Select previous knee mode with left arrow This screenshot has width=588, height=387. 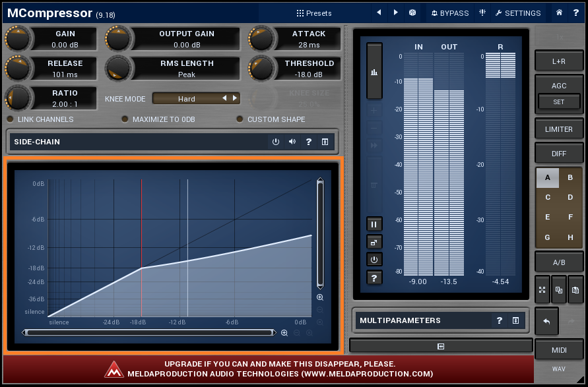tap(224, 98)
